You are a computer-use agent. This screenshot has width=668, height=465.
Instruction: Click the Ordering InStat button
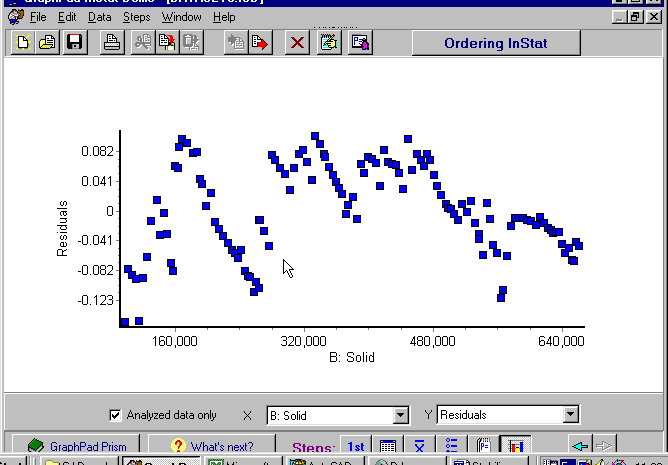[x=496, y=42]
